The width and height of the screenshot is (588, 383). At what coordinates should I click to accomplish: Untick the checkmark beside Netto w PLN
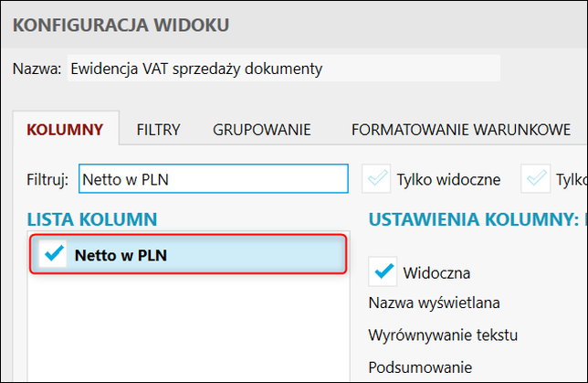[55, 254]
